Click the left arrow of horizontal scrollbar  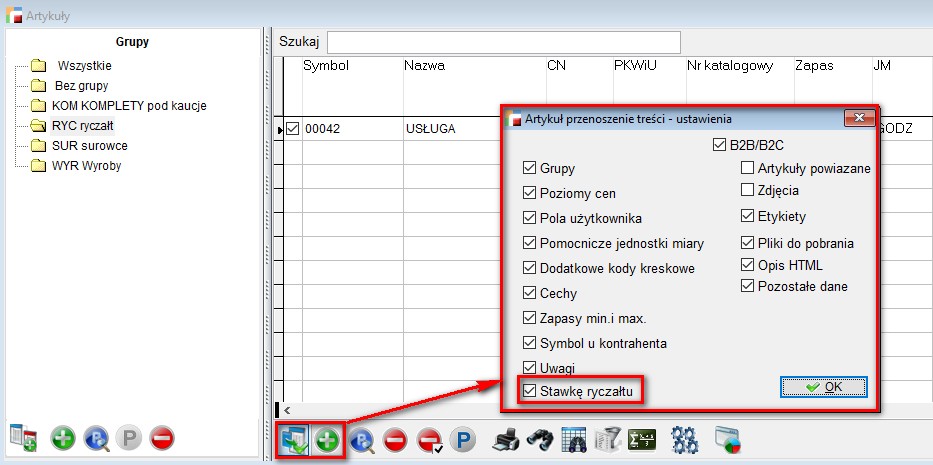click(x=287, y=410)
